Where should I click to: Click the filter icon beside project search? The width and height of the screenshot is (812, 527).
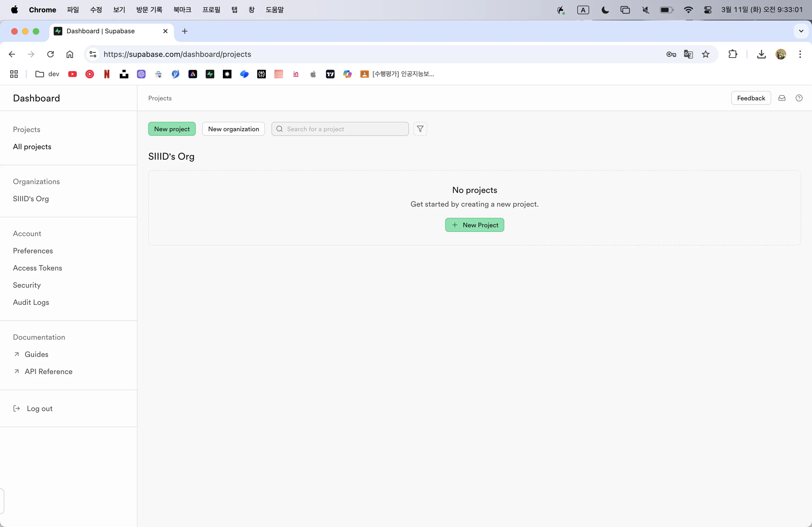point(420,129)
